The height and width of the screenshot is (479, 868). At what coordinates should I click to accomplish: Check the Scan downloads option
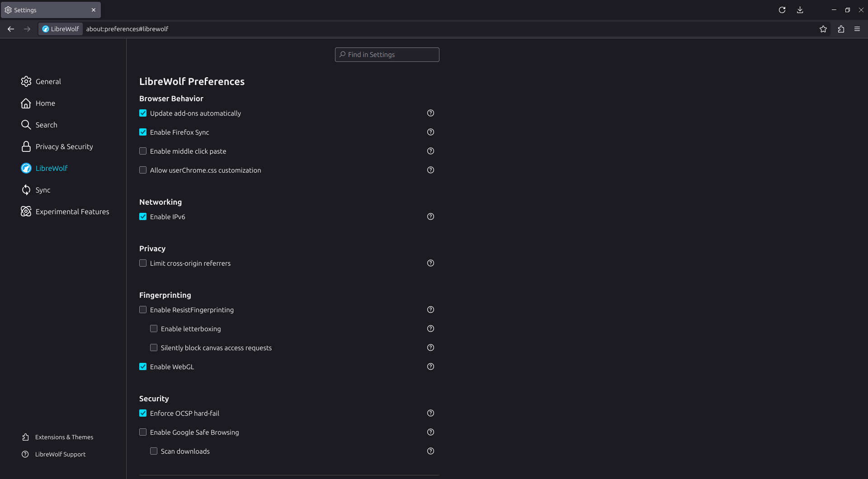154,451
